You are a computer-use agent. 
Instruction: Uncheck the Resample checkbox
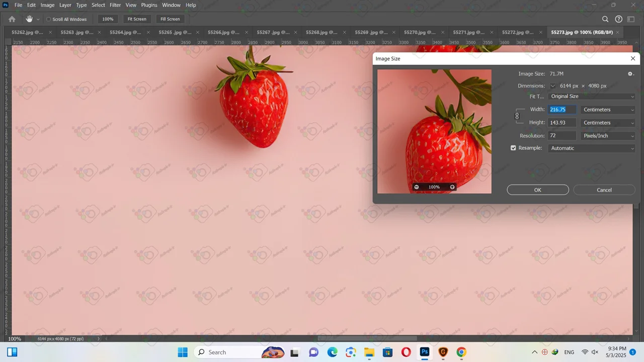tap(513, 148)
